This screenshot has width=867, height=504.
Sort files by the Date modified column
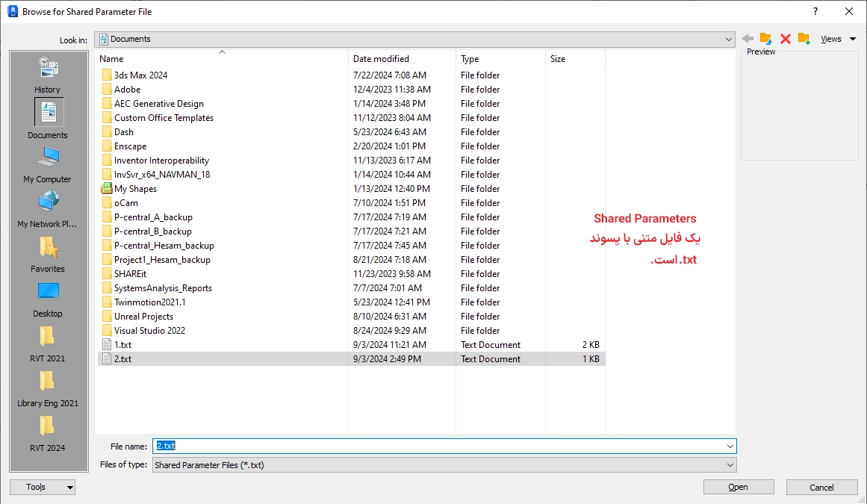tap(381, 59)
